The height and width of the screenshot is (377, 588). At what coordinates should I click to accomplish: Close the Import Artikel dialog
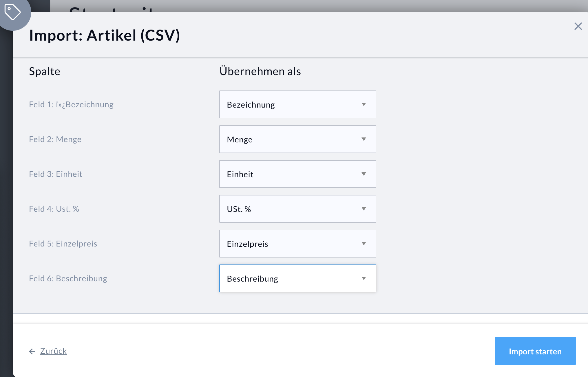[x=578, y=26]
